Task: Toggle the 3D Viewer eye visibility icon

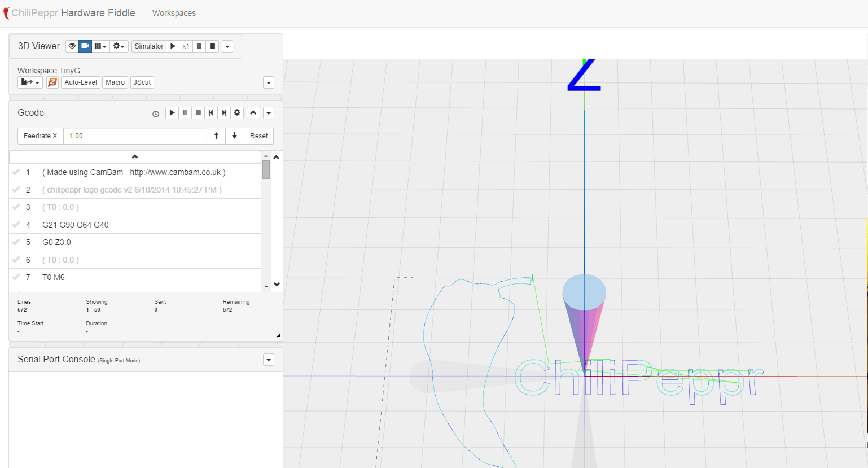Action: pos(72,46)
